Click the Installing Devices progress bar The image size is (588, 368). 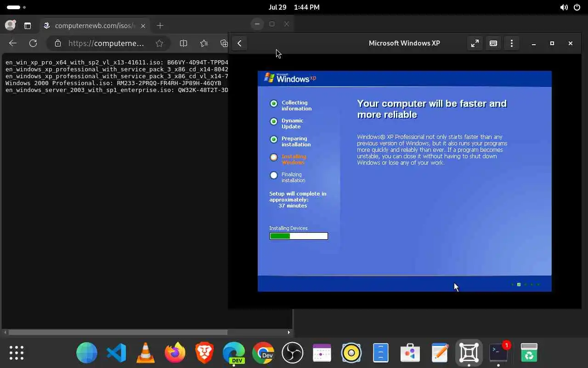(x=299, y=236)
